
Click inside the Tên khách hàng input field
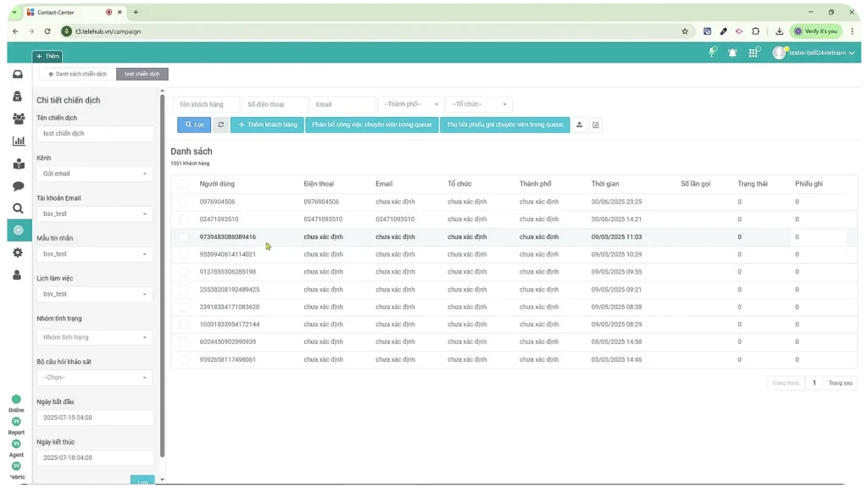tap(205, 104)
